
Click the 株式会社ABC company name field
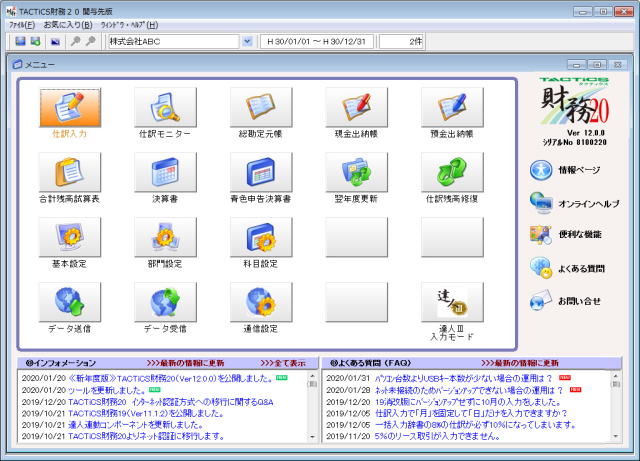(x=173, y=41)
